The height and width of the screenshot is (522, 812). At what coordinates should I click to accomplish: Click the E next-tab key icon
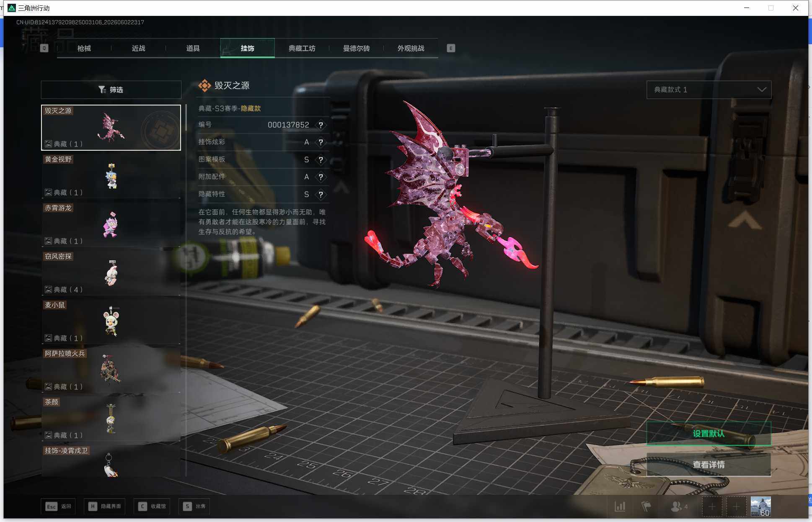tap(451, 48)
